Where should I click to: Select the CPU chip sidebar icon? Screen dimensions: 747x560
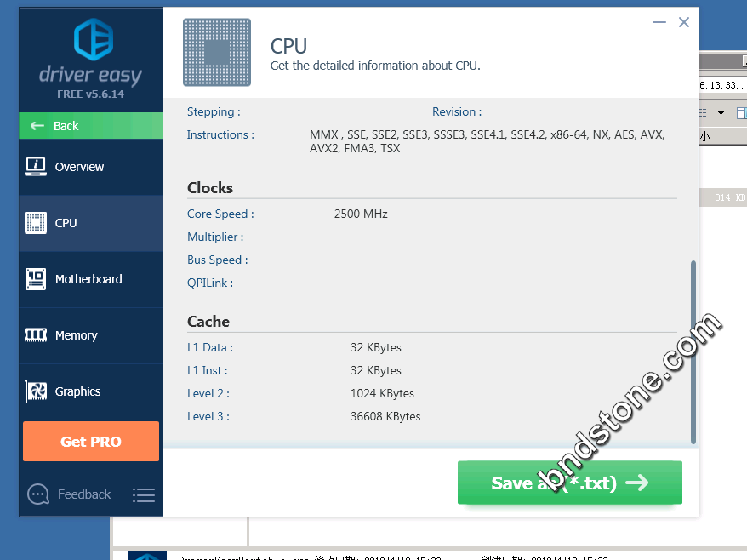[x=36, y=223]
